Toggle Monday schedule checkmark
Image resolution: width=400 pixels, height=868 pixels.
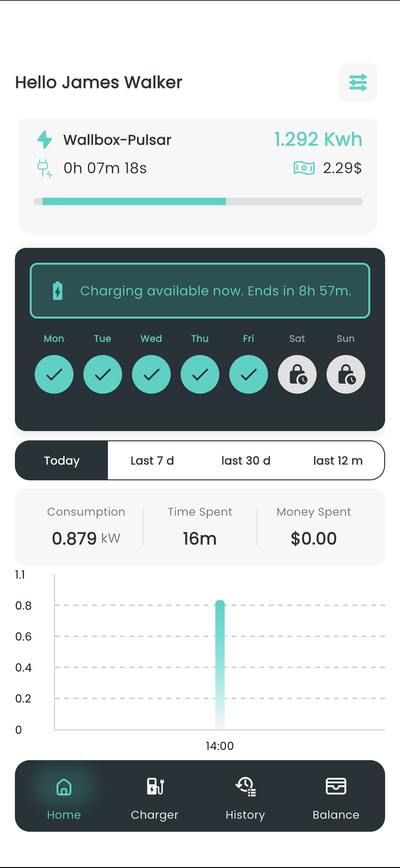click(54, 374)
